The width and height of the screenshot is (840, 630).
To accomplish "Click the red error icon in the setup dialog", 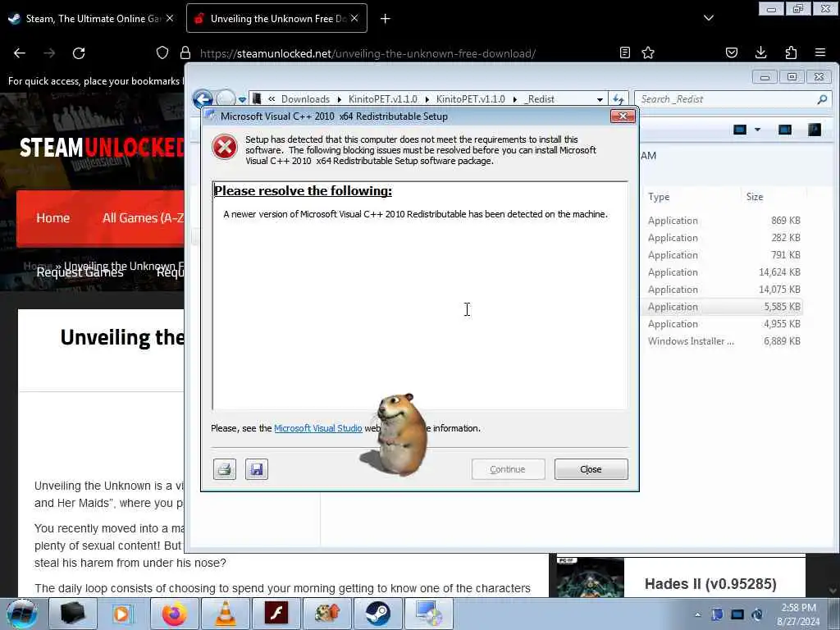I will pos(225,147).
